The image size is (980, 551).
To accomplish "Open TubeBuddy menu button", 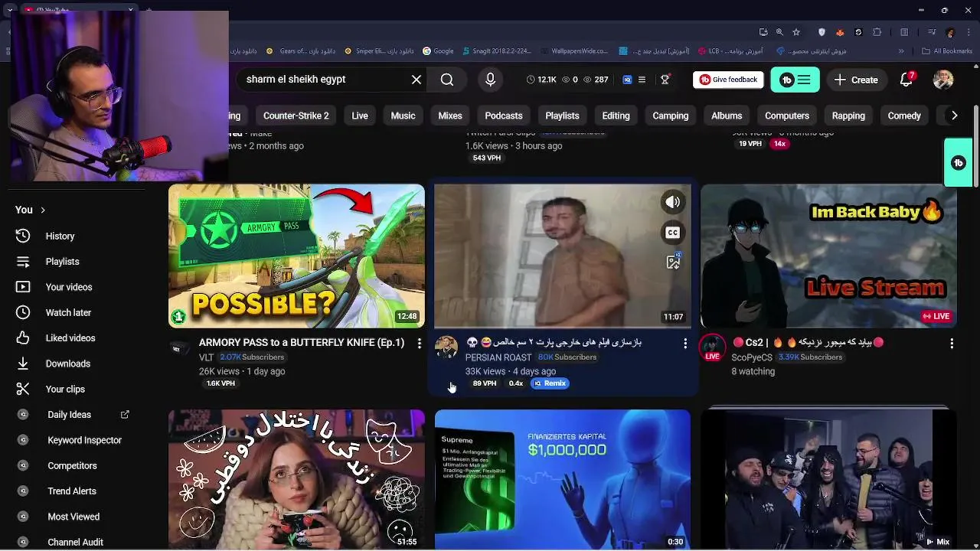I will tap(795, 80).
